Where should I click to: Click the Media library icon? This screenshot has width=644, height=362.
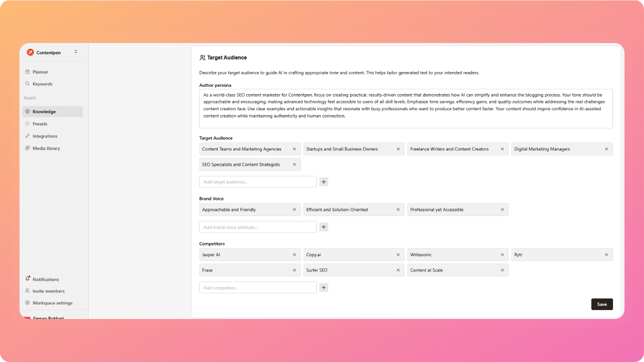click(27, 148)
